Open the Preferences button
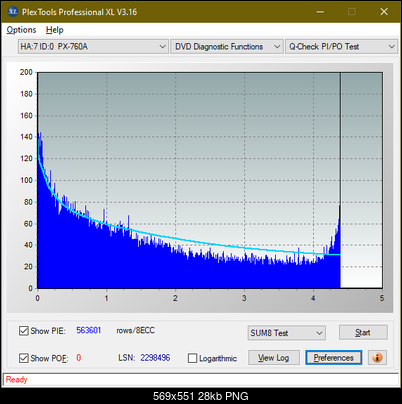This screenshot has height=404, width=402. 334,358
